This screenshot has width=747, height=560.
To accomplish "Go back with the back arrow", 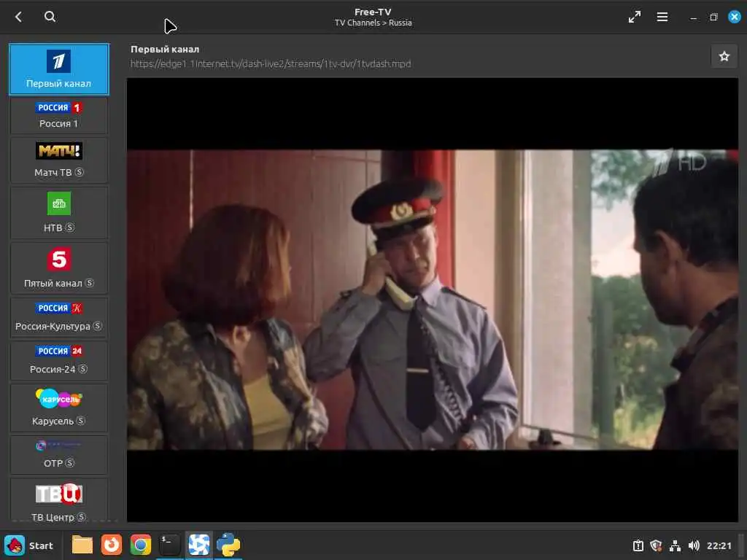I will (18, 17).
